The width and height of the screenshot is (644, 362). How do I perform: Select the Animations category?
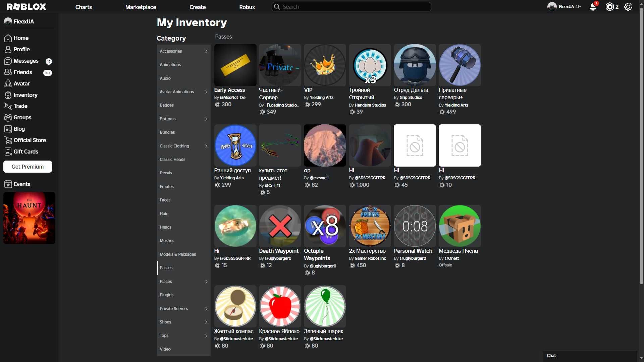click(x=184, y=65)
